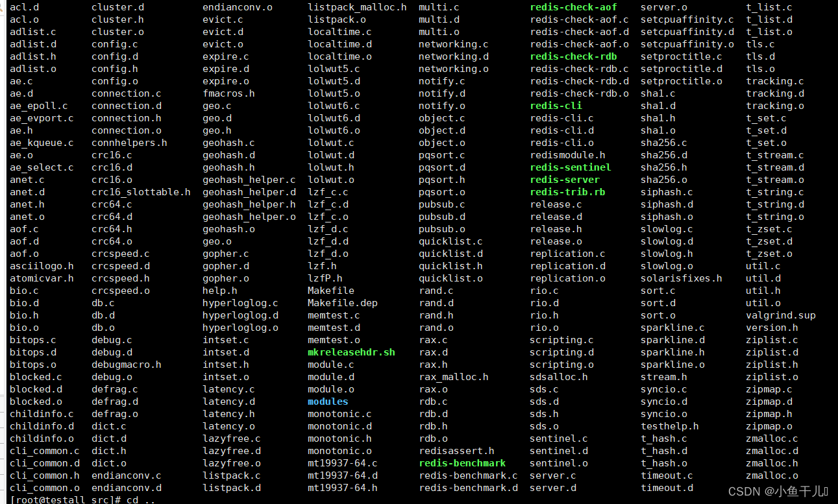This screenshot has width=838, height=504.
Task: Select the version.h file name
Action: pyautogui.click(x=772, y=328)
